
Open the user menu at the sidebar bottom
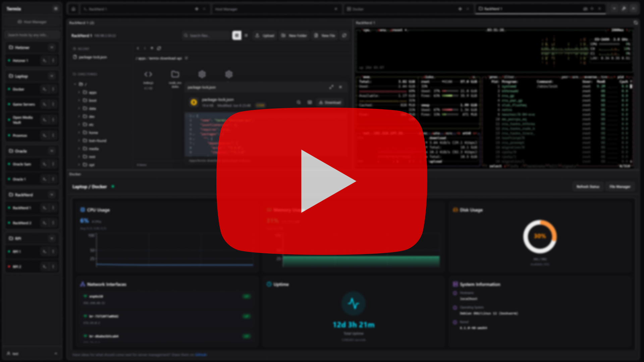click(x=32, y=354)
